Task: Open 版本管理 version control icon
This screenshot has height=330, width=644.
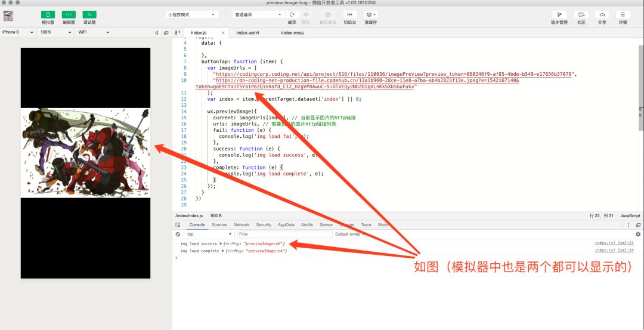Action: [559, 14]
